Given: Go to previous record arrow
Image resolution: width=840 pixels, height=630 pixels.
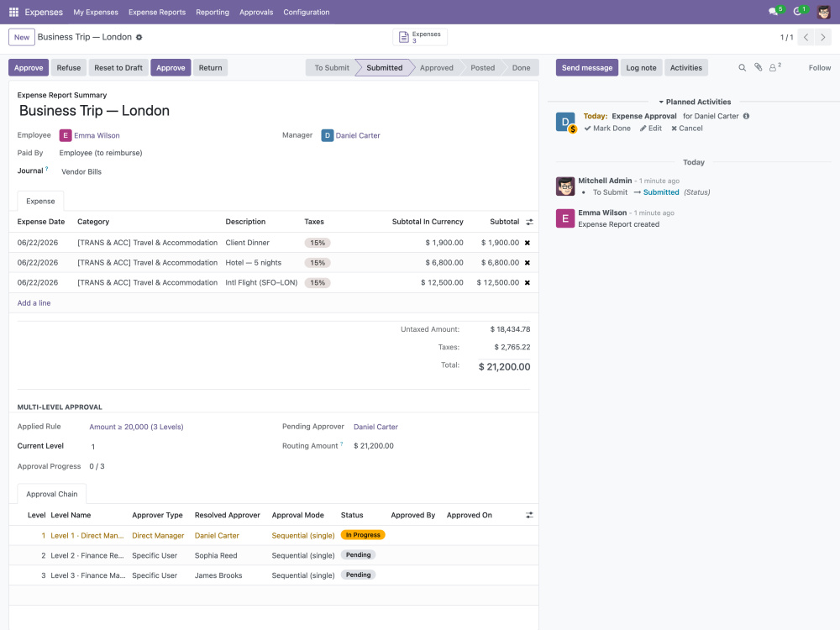Looking at the screenshot, I should point(806,38).
